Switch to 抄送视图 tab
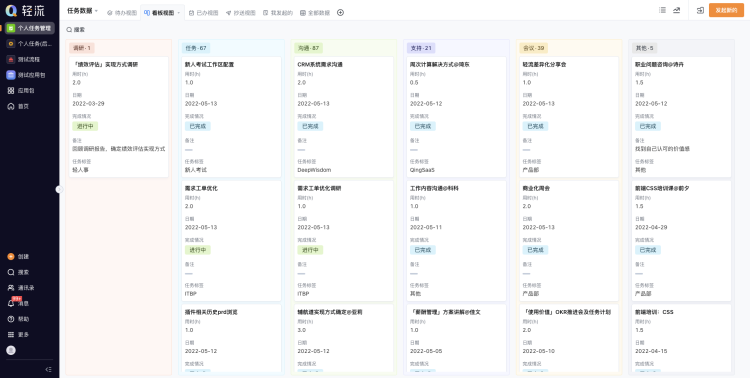 (241, 13)
